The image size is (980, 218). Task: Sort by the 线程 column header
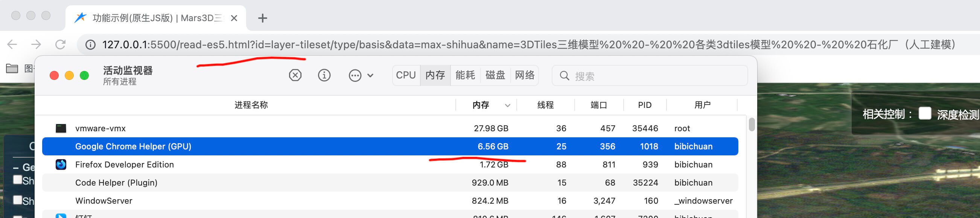(x=545, y=105)
